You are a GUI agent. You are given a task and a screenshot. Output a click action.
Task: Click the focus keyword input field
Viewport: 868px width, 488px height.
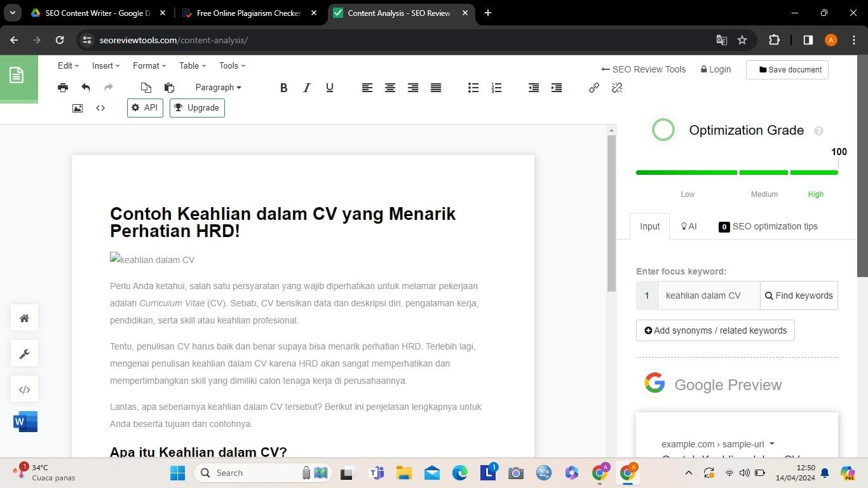click(709, 295)
